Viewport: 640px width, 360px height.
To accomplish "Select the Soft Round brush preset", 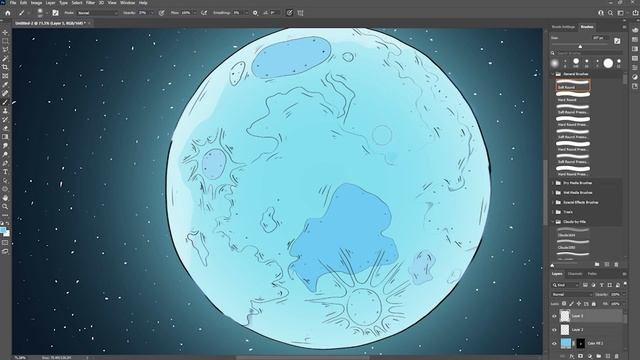I will pos(573,85).
